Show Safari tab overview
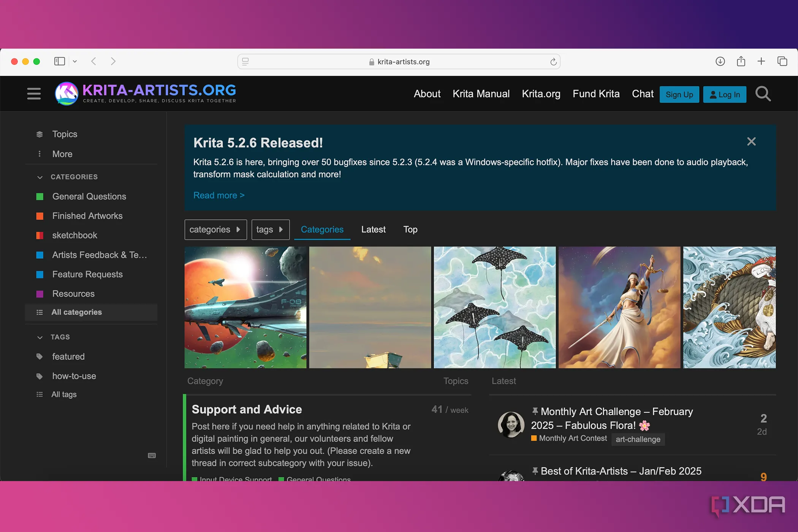This screenshot has height=532, width=798. pyautogui.click(x=782, y=61)
